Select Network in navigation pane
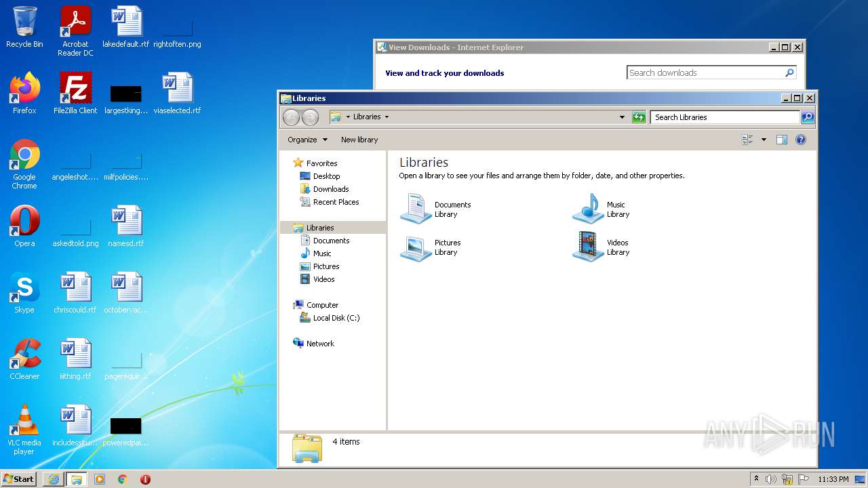This screenshot has height=488, width=868. coord(320,344)
